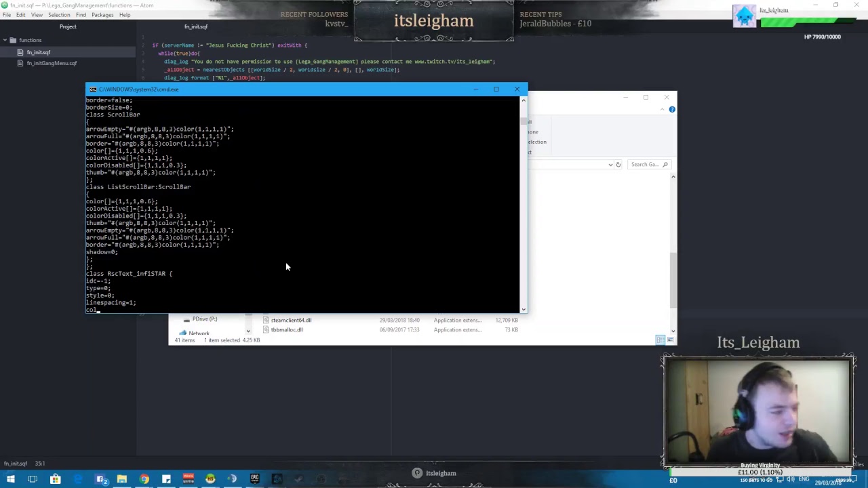The image size is (868, 488).
Task: Click the fn_init.sqf file icon in tree
Action: pos(21,52)
